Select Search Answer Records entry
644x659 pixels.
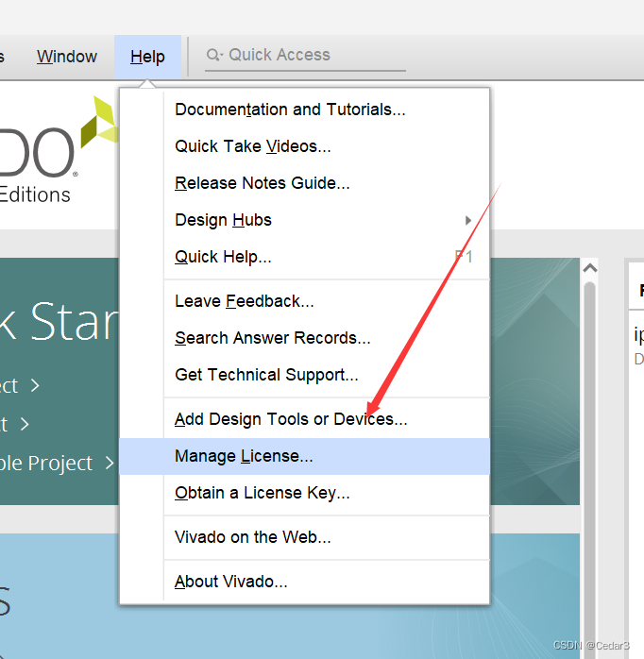pyautogui.click(x=305, y=338)
